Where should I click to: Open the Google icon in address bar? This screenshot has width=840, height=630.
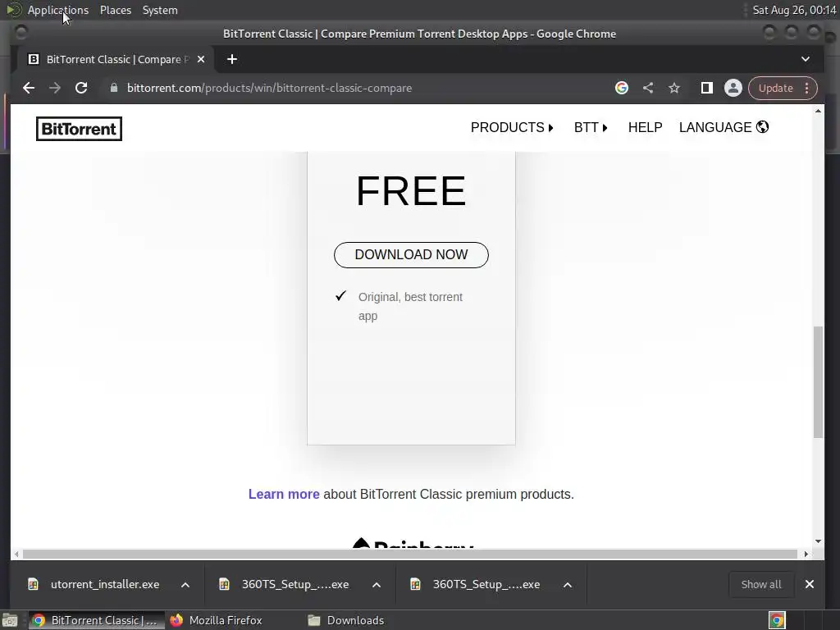(x=622, y=88)
